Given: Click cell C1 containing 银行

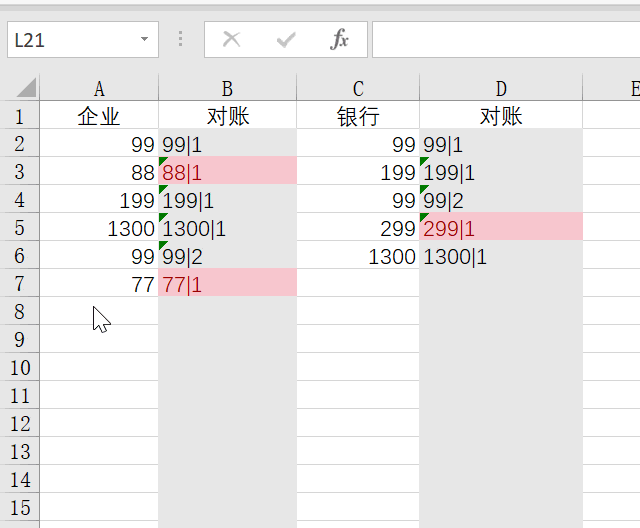Looking at the screenshot, I should pos(358,115).
